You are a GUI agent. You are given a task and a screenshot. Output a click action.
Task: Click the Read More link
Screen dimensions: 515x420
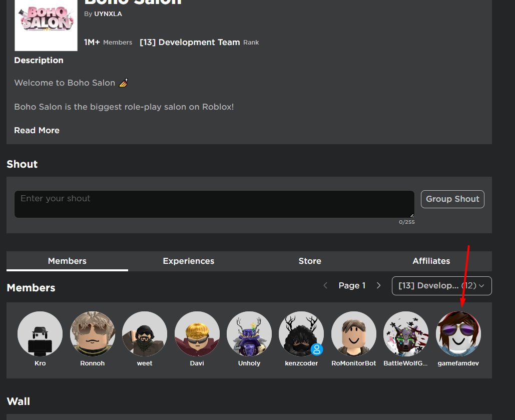(x=37, y=131)
